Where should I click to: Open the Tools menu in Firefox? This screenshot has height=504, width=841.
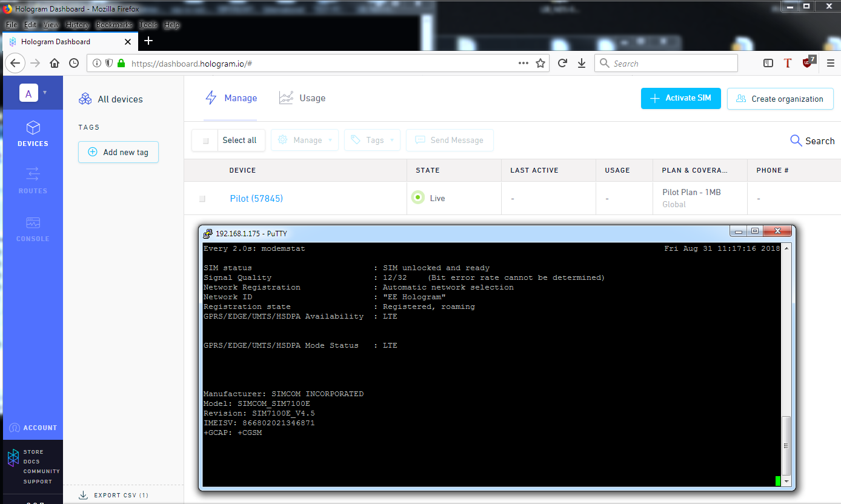(148, 25)
